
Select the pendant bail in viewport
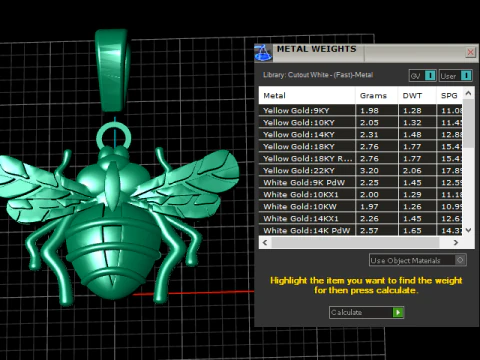click(x=113, y=70)
